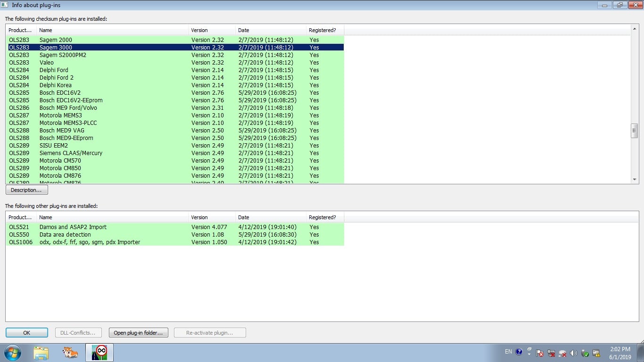Click the corgi dog taskbar icon
Screen dimensions: 644x362
70,353
